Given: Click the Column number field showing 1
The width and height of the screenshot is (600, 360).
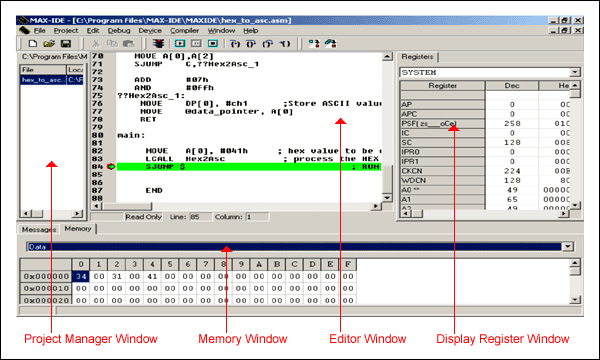Looking at the screenshot, I should click(x=257, y=217).
